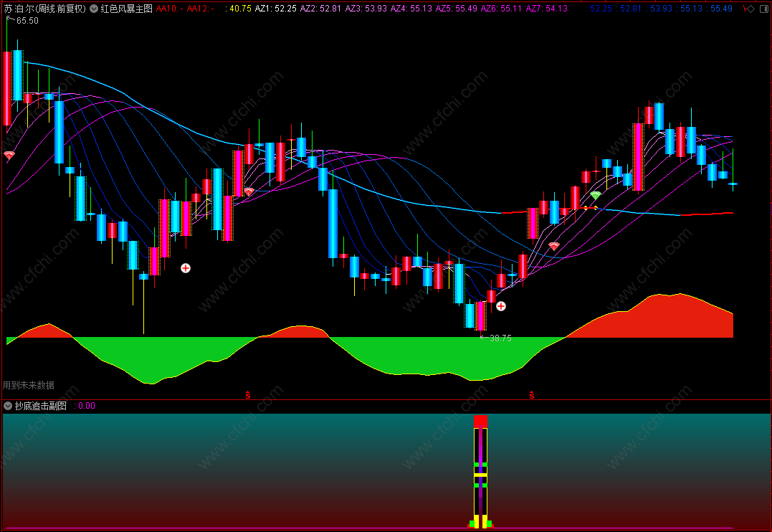Select the AA10 value label

170,9
